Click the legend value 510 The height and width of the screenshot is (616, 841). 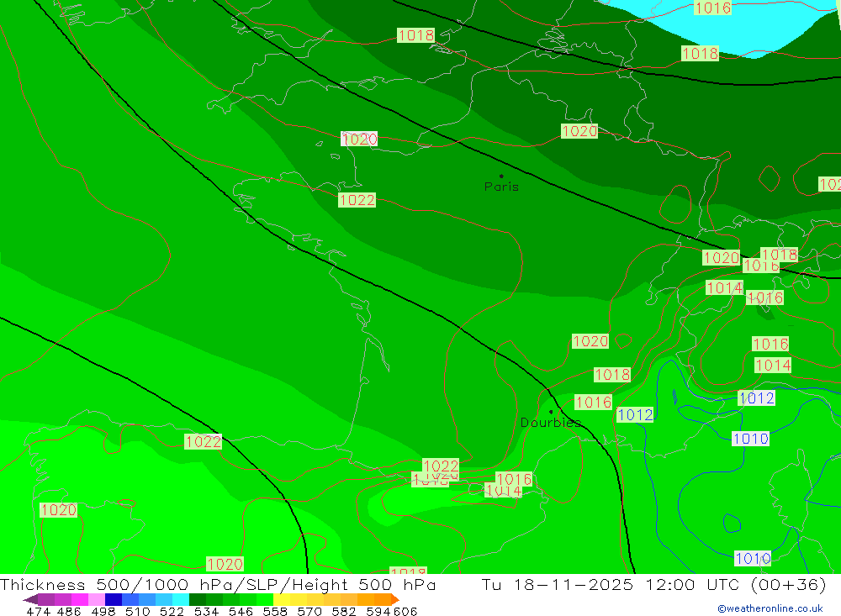pyautogui.click(x=137, y=611)
